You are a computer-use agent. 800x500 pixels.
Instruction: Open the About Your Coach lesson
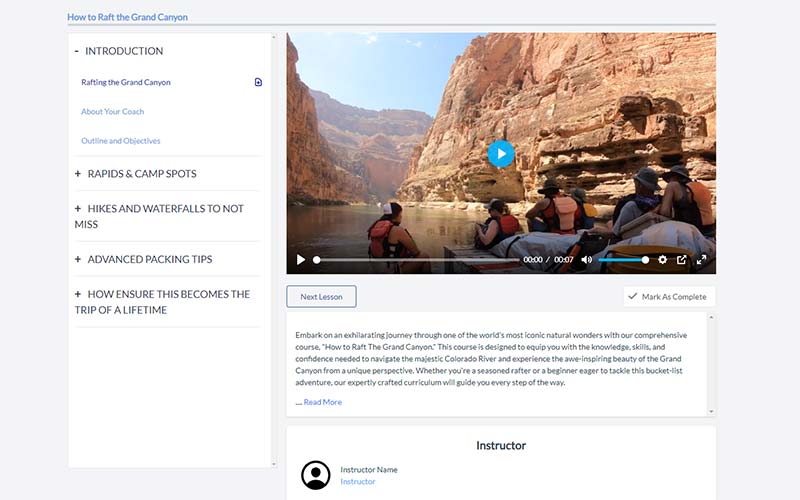113,112
